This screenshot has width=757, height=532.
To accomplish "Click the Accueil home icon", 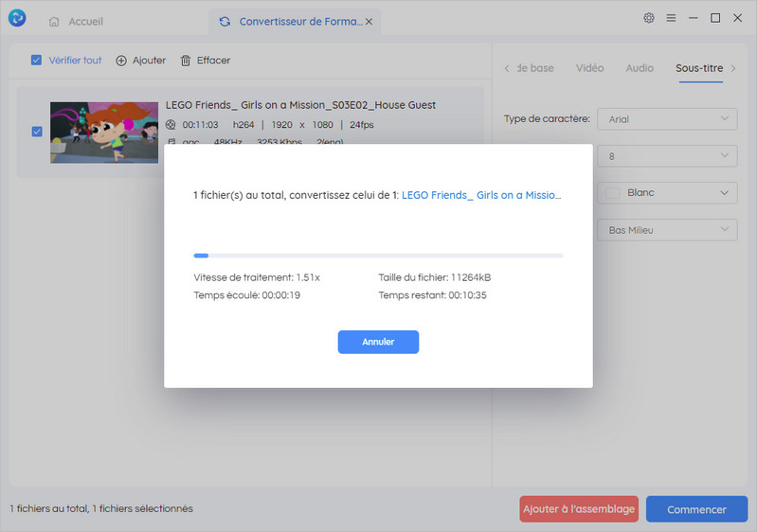I will pyautogui.click(x=55, y=21).
